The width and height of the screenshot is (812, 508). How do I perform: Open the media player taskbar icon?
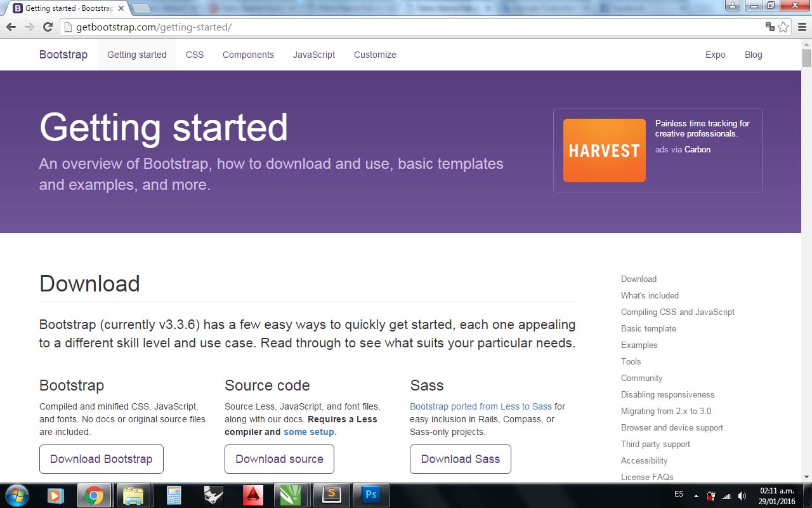pos(56,495)
